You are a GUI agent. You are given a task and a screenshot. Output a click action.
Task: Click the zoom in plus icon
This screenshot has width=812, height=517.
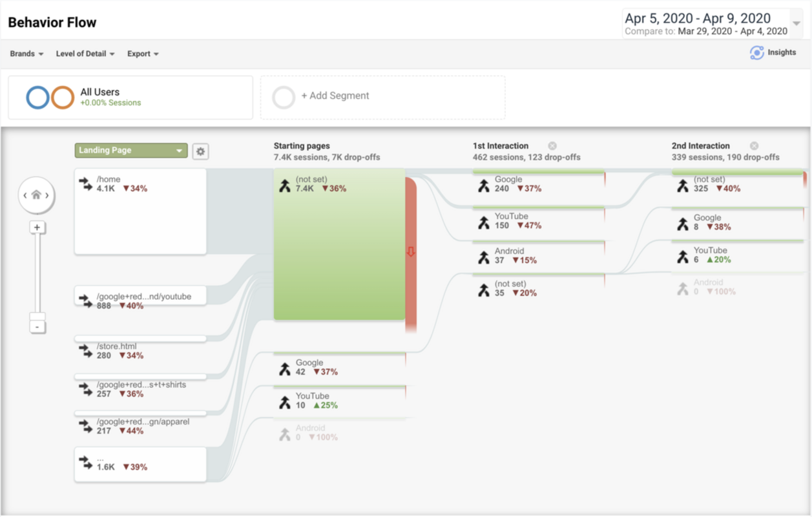pos(37,227)
